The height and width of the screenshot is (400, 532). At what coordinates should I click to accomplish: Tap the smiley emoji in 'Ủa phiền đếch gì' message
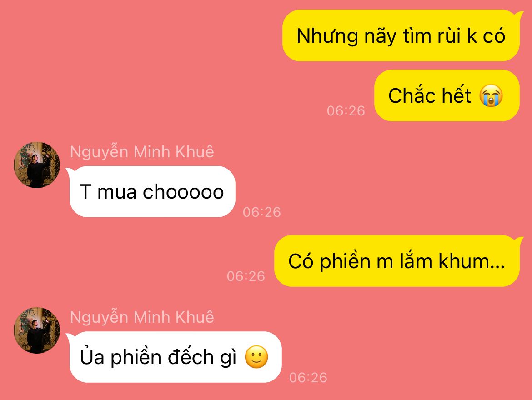(x=256, y=357)
